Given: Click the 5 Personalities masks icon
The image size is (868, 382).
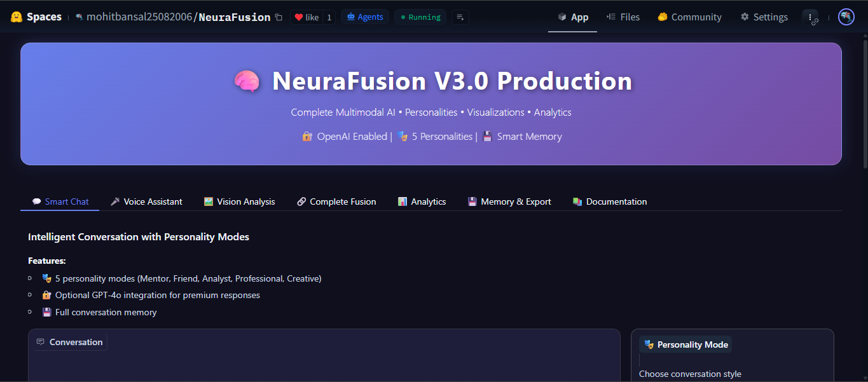Looking at the screenshot, I should click(x=402, y=136).
